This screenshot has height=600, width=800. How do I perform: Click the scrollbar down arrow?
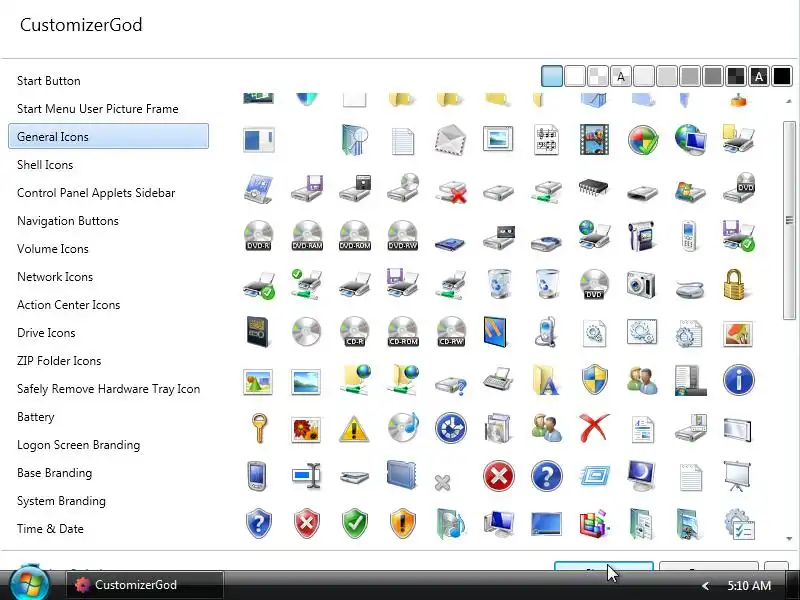(789, 539)
